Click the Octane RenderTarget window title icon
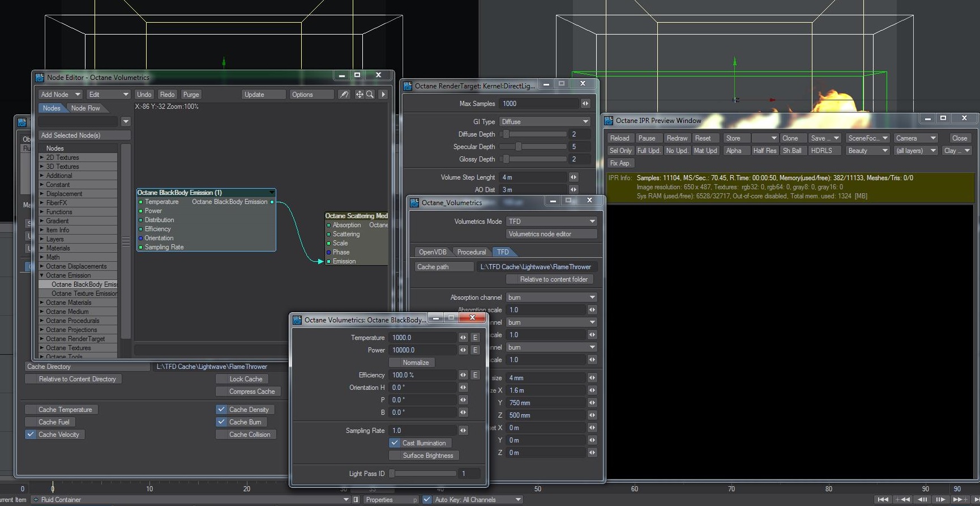Image resolution: width=980 pixels, height=506 pixels. [x=408, y=86]
